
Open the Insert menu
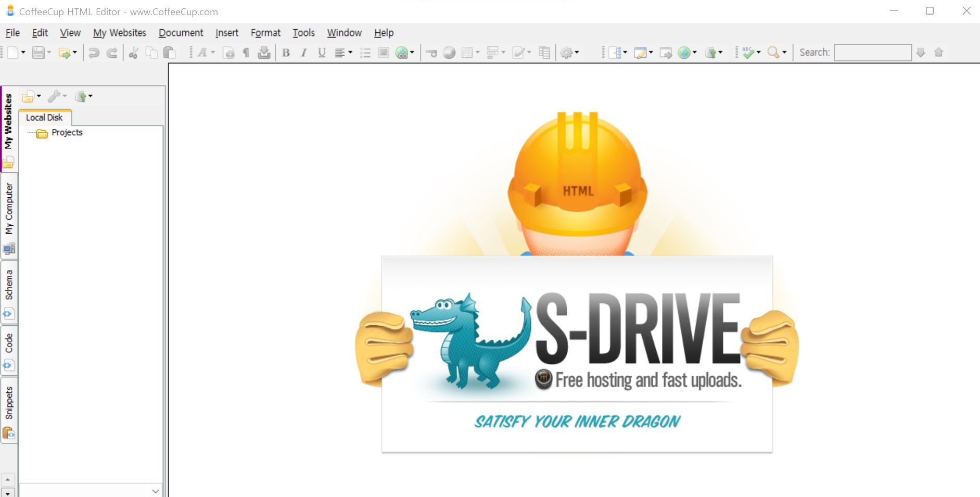227,33
